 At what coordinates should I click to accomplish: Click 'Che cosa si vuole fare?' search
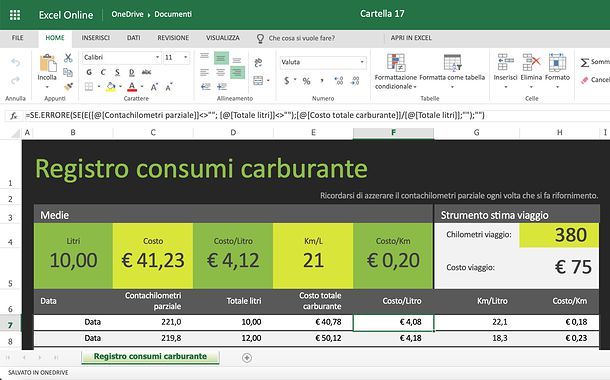point(301,39)
